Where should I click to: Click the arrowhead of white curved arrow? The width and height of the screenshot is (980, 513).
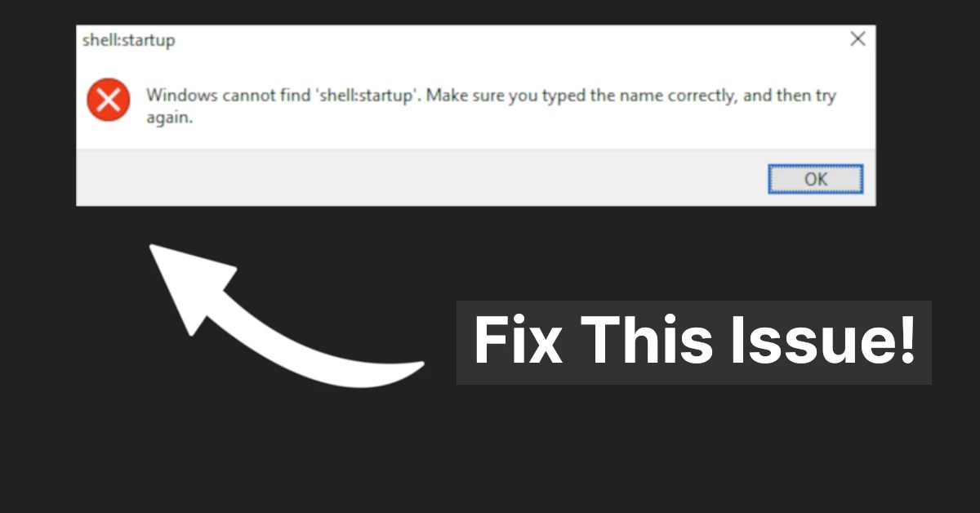(x=189, y=282)
